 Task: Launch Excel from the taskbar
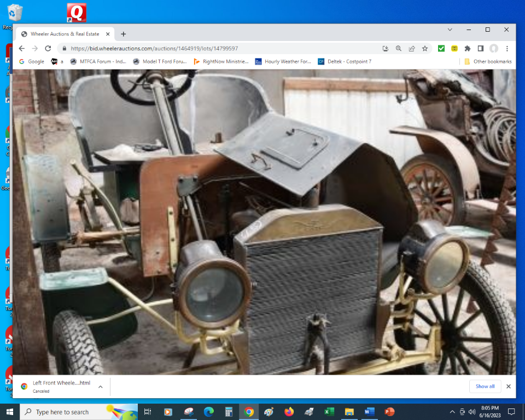point(329,412)
